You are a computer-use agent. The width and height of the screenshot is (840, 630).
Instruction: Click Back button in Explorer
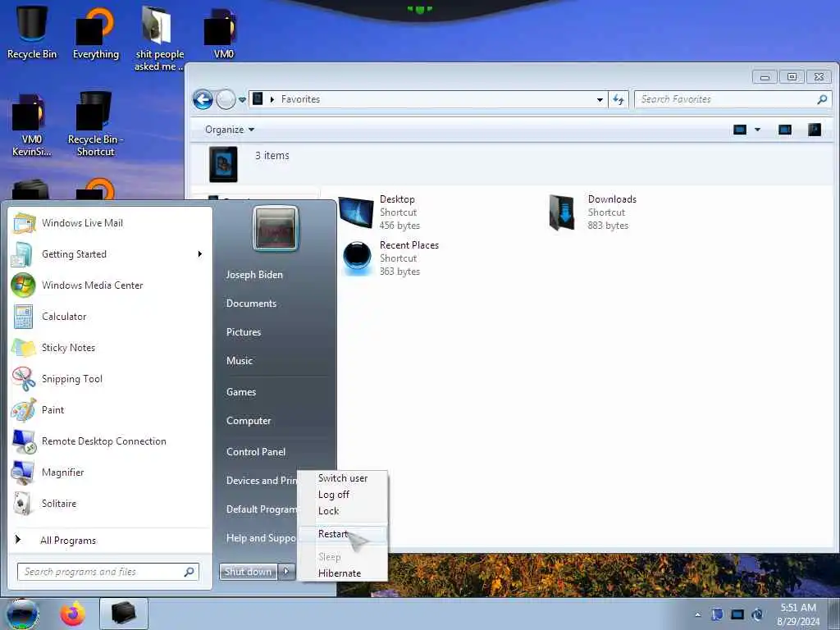tap(203, 99)
